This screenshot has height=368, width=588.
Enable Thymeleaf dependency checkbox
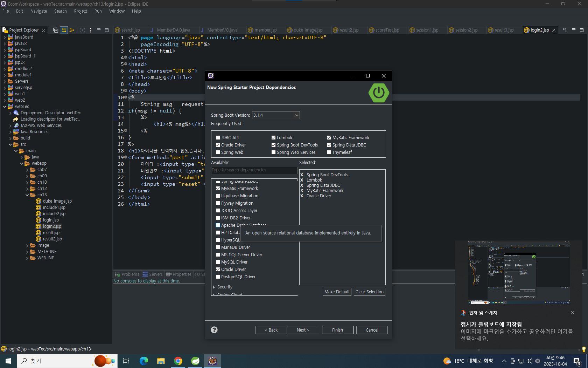tap(329, 152)
